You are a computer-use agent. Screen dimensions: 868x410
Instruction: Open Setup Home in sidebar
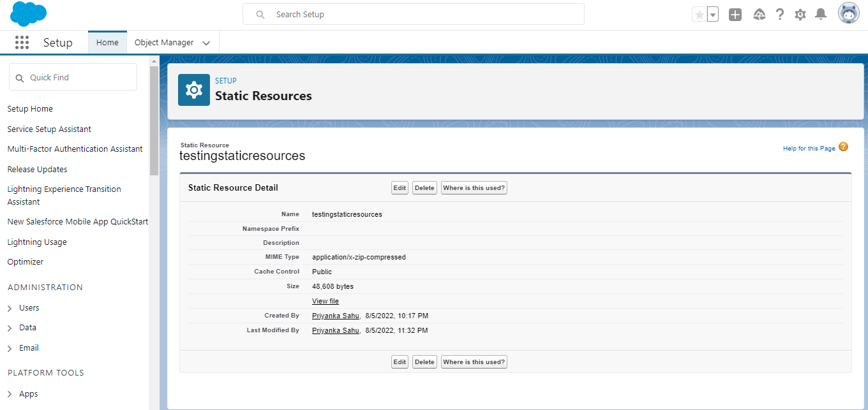pyautogui.click(x=30, y=109)
